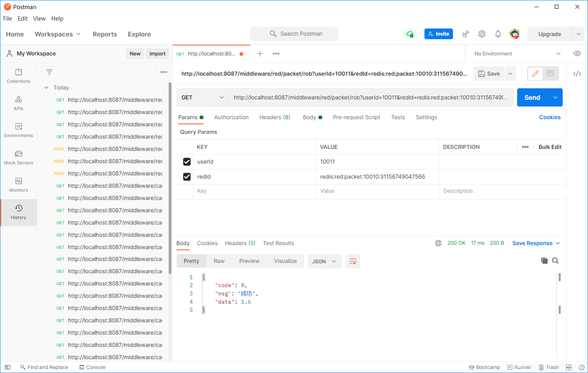Click the Invite button
Image resolution: width=588 pixels, height=373 pixels.
pos(439,34)
